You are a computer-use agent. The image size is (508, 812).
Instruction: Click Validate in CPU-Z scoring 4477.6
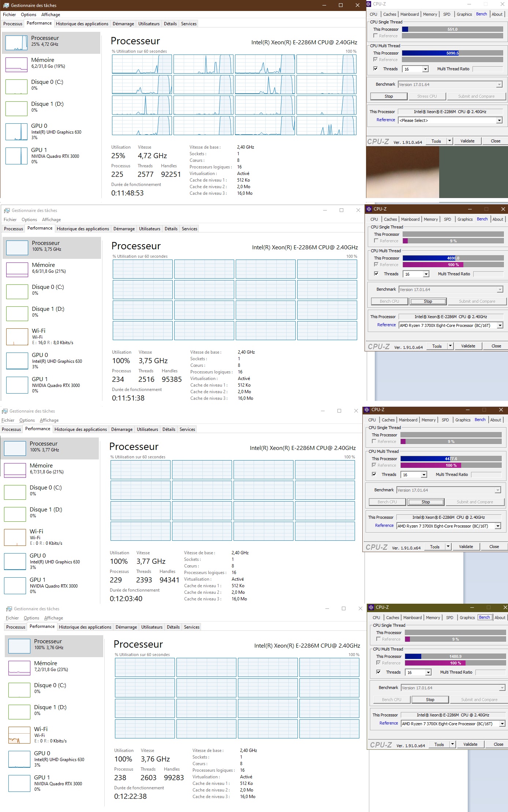tap(466, 547)
